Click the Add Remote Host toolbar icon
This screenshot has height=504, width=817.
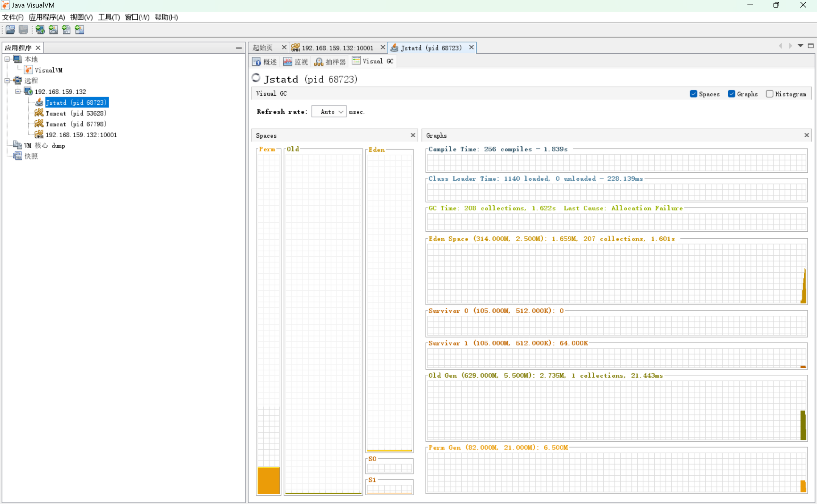(x=40, y=30)
